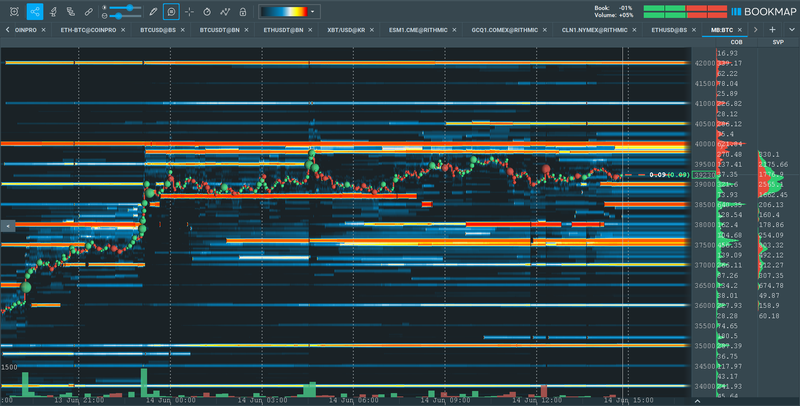Switch to the ETH-BTC@COINPRO tab
Viewport: 800px width, 406px height.
[88, 30]
